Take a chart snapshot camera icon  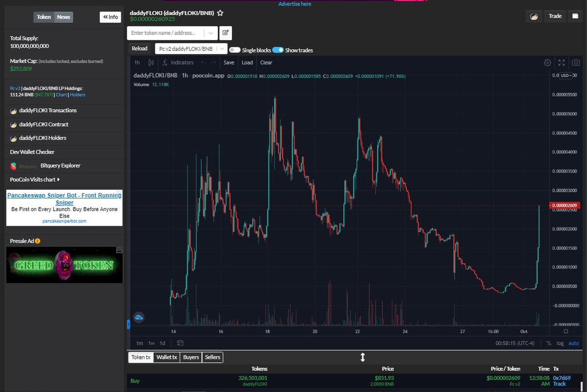[x=576, y=63]
